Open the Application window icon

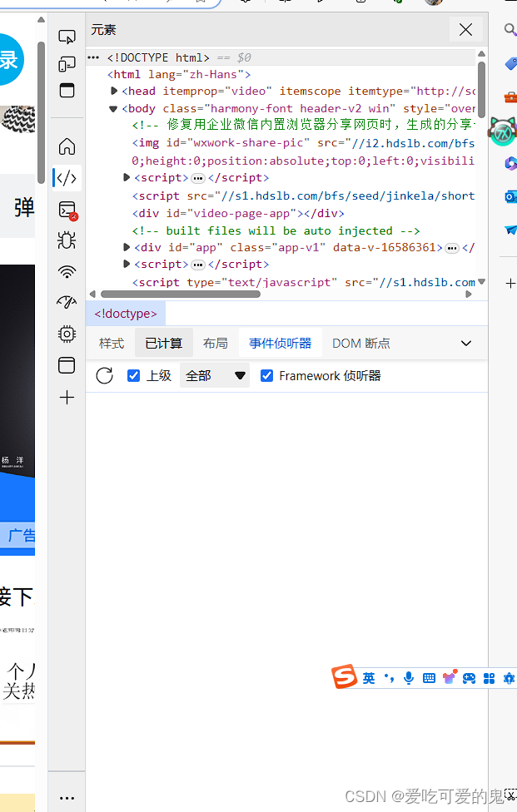pyautogui.click(x=67, y=365)
